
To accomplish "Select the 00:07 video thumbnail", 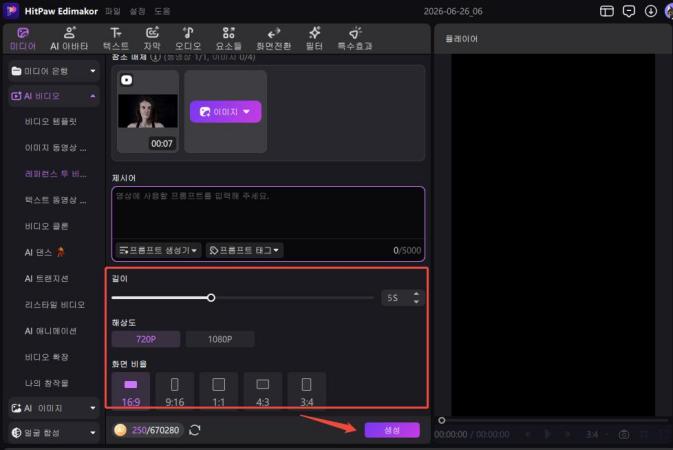I will tap(148, 112).
